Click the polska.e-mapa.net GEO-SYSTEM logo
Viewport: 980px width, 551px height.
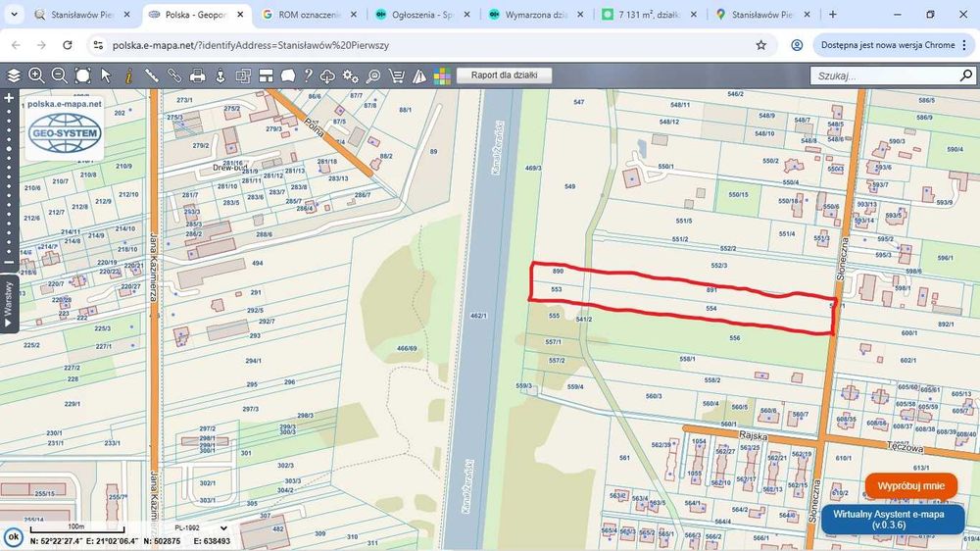click(65, 127)
